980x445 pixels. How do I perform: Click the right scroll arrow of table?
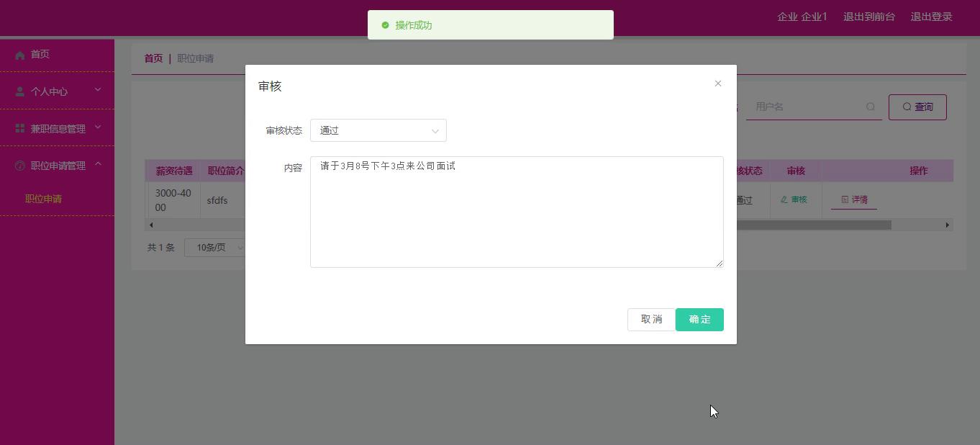point(947,225)
